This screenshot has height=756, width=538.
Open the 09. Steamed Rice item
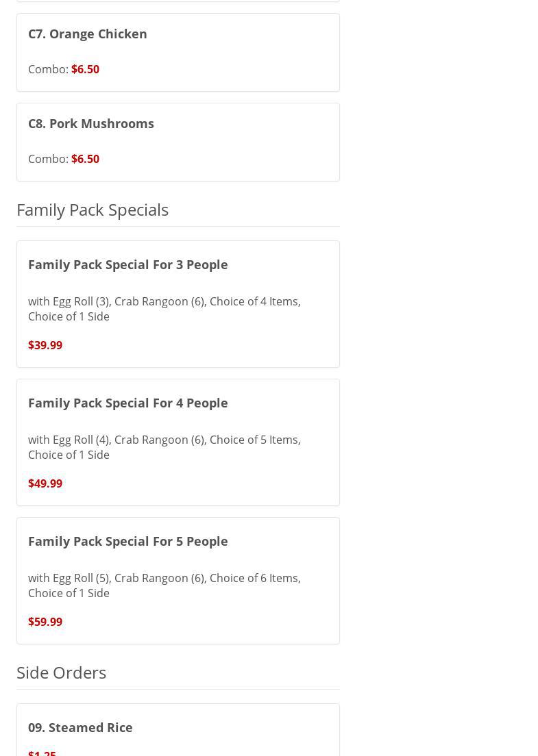(x=80, y=727)
